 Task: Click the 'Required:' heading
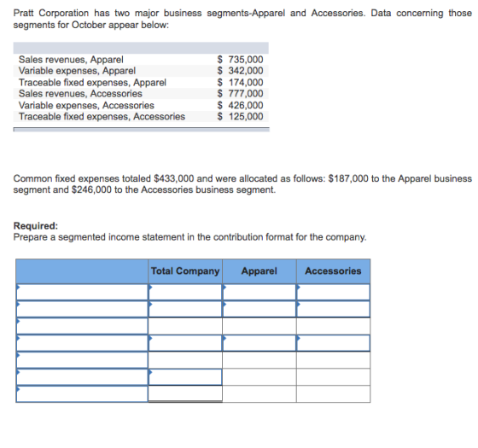click(36, 226)
